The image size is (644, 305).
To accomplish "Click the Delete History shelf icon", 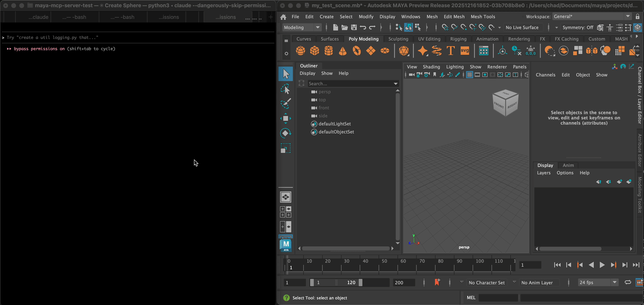I will click(517, 51).
